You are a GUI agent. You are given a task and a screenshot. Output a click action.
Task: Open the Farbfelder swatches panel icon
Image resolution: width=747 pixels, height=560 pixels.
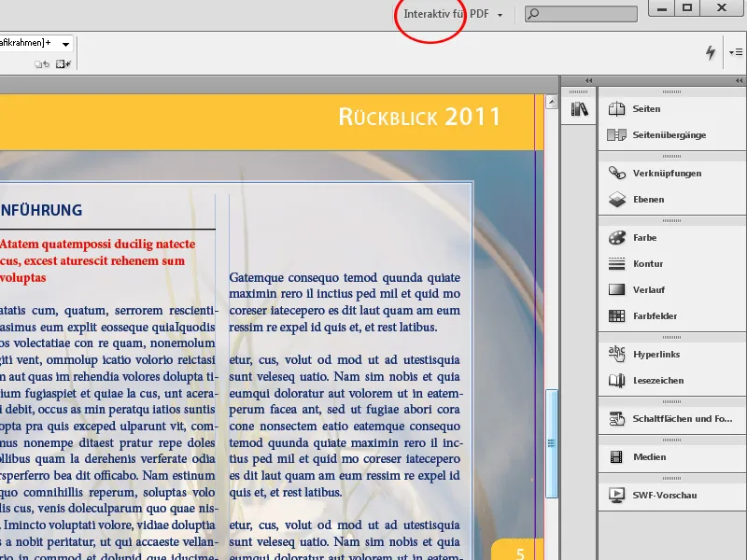(617, 315)
